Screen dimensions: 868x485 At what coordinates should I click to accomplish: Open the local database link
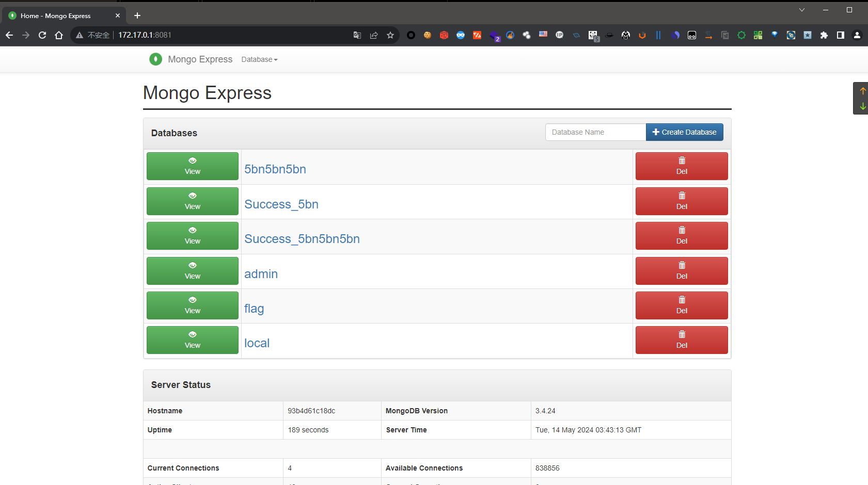click(257, 343)
